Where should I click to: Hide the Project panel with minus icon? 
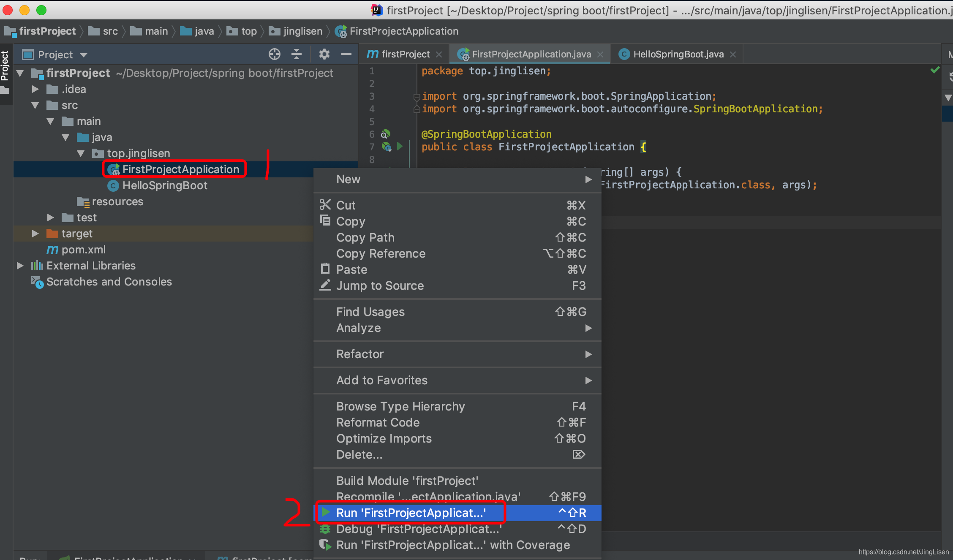coord(346,54)
